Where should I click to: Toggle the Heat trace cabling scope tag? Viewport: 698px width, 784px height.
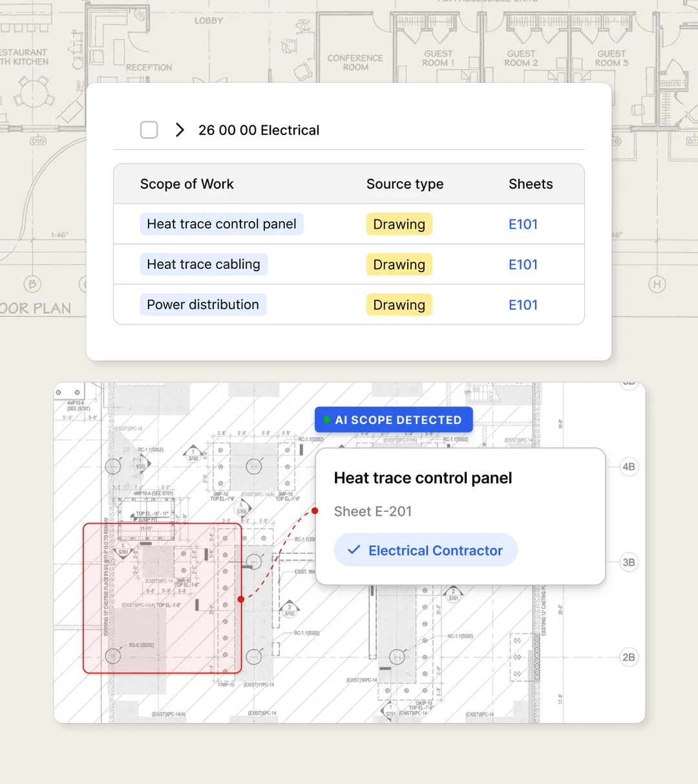[204, 264]
